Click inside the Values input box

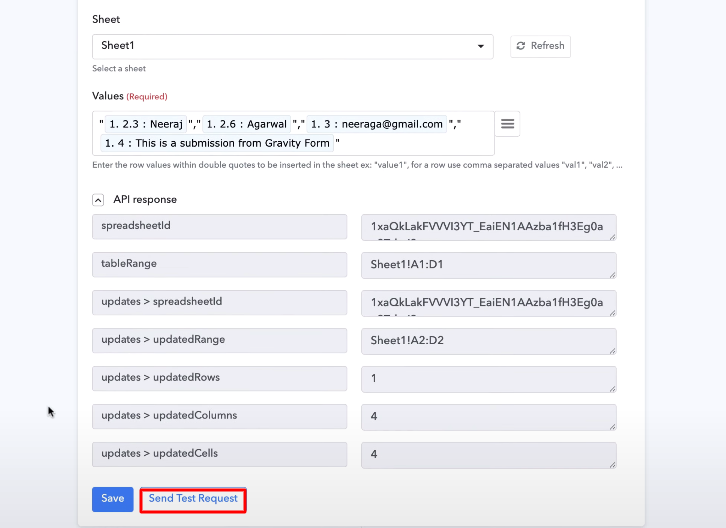coord(420,143)
